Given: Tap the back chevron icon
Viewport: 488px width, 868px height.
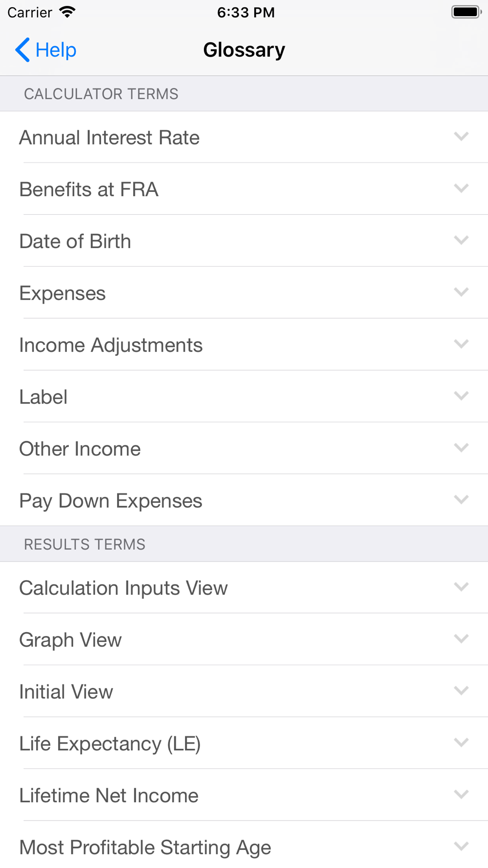Looking at the screenshot, I should coord(22,50).
